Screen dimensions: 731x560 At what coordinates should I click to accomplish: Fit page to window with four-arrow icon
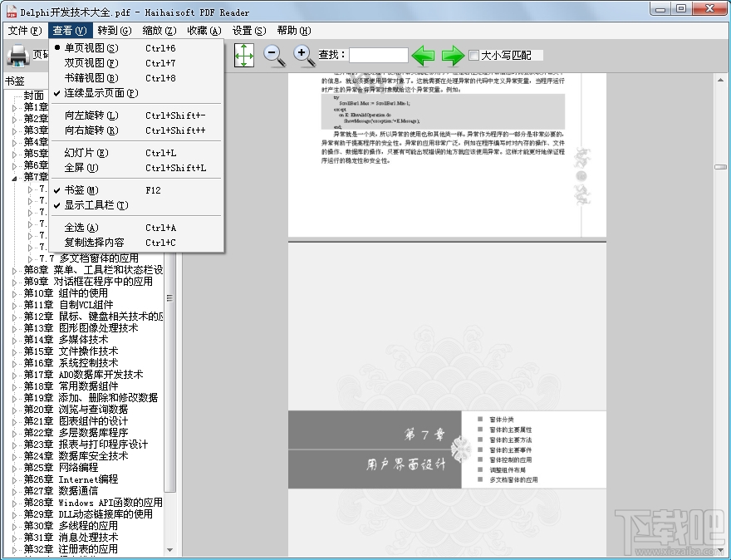pos(244,54)
